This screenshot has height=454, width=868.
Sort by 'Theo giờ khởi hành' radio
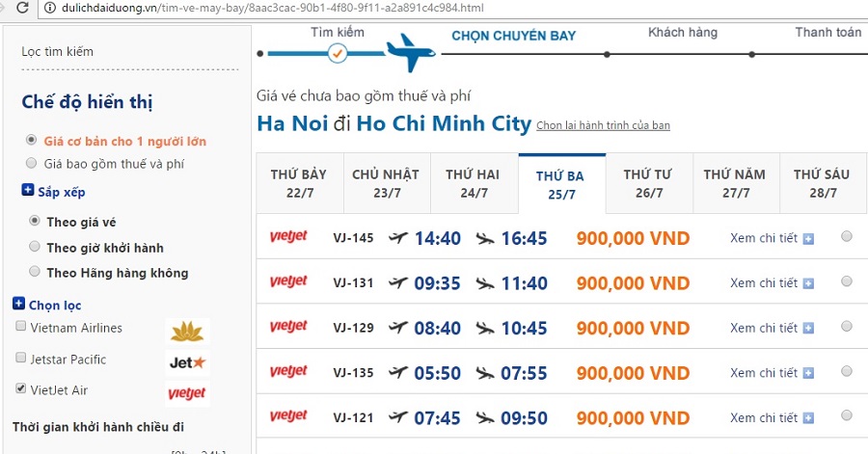pos(35,246)
